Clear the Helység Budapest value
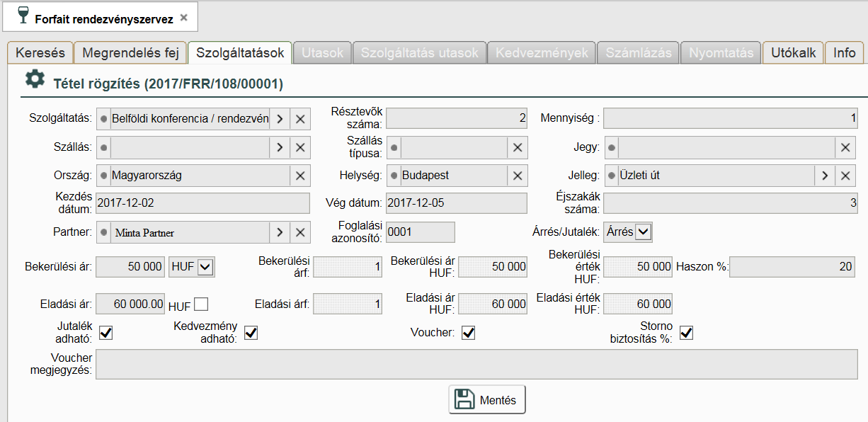 click(518, 176)
